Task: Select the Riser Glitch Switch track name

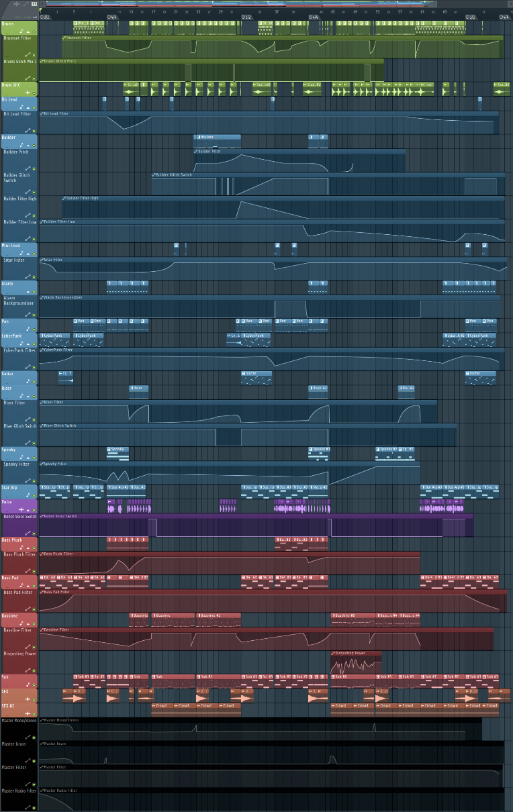Action: (20, 426)
